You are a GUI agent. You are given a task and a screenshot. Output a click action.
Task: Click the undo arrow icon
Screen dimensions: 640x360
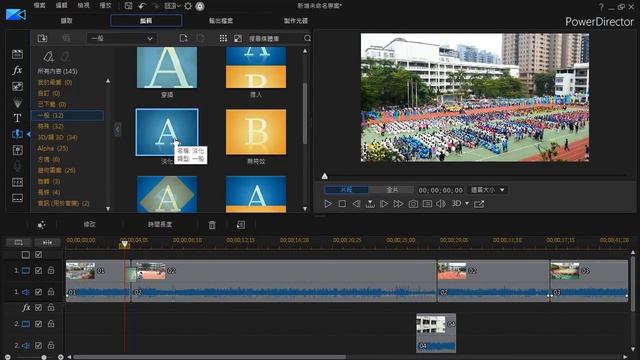(142, 6)
